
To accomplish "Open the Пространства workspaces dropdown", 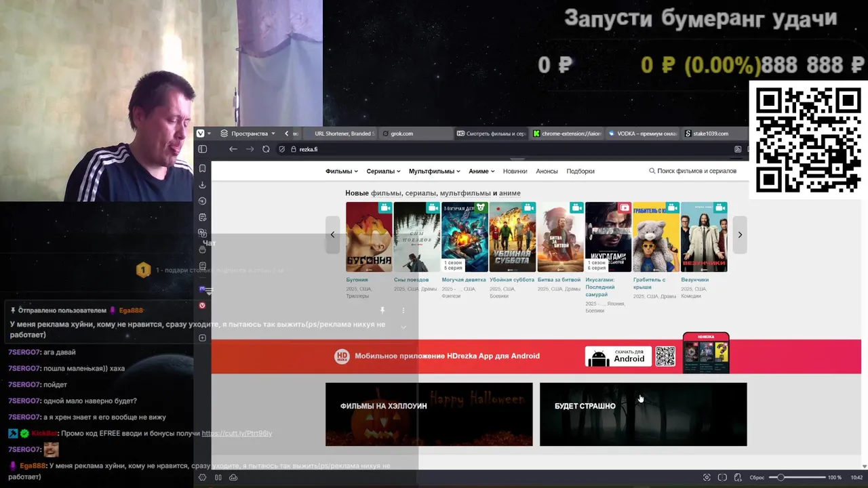I will [x=248, y=134].
